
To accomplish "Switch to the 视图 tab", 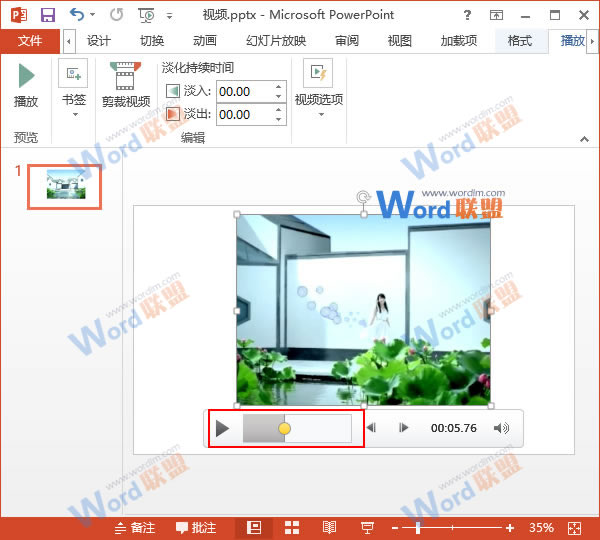I will [x=399, y=41].
